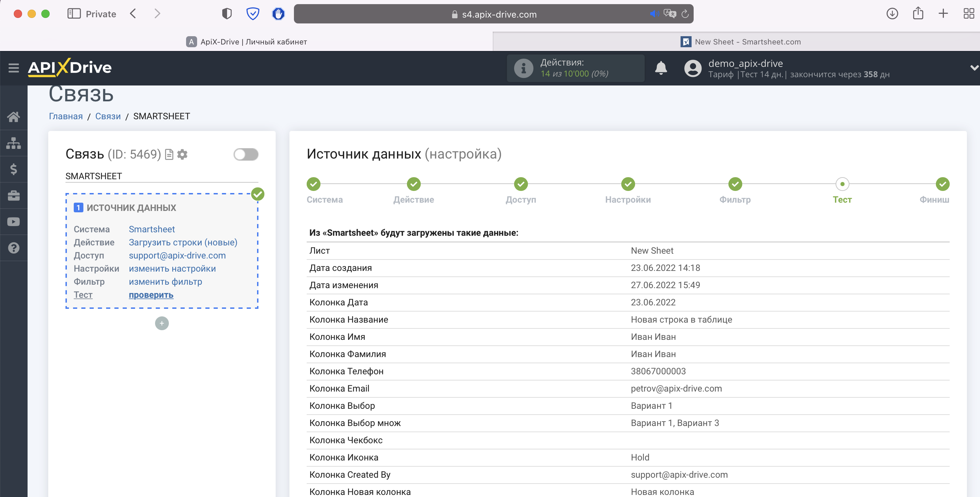980x497 pixels.
Task: Click the row Колонка Created By
Action: (x=628, y=475)
